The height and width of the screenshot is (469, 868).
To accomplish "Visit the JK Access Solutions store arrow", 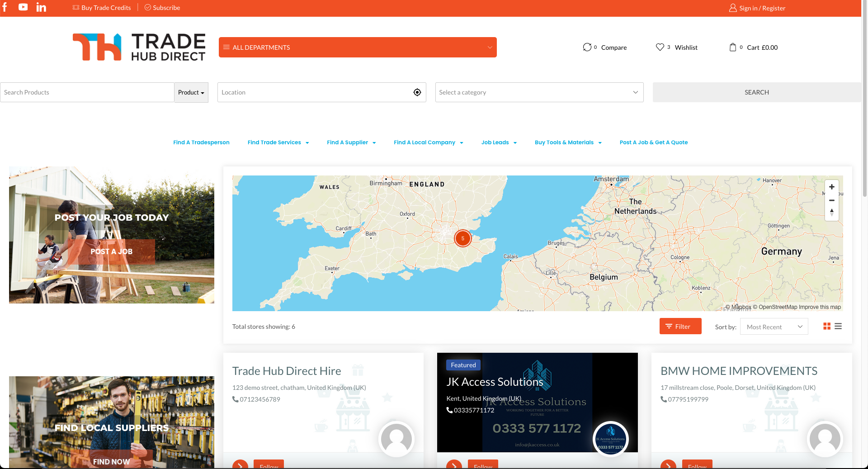I will pyautogui.click(x=454, y=464).
